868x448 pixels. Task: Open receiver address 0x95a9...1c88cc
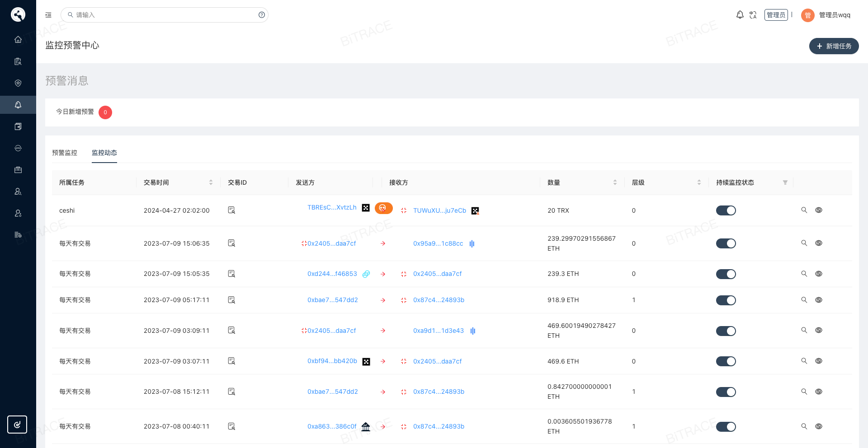[x=438, y=243]
